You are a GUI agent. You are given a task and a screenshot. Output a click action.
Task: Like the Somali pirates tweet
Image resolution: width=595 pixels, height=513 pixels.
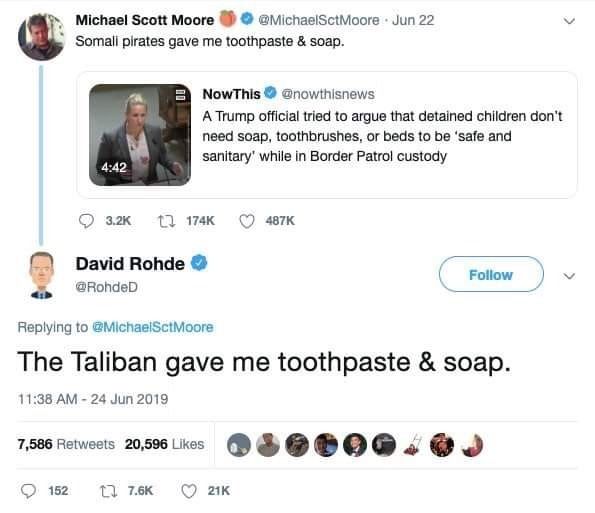(247, 221)
